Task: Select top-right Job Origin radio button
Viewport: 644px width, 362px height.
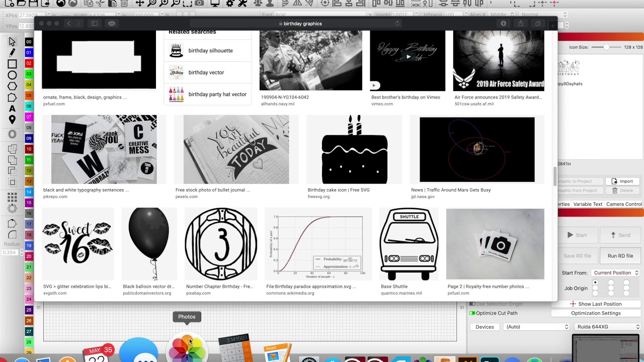Action: (626, 283)
